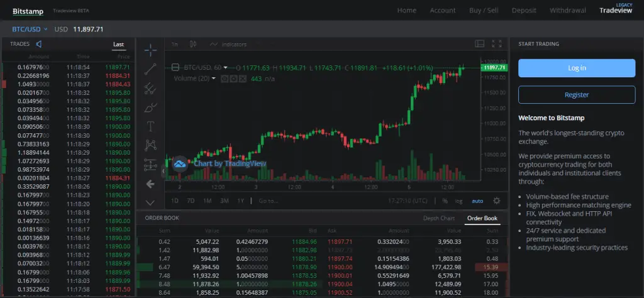Open the Withdrawal page

coord(568,10)
